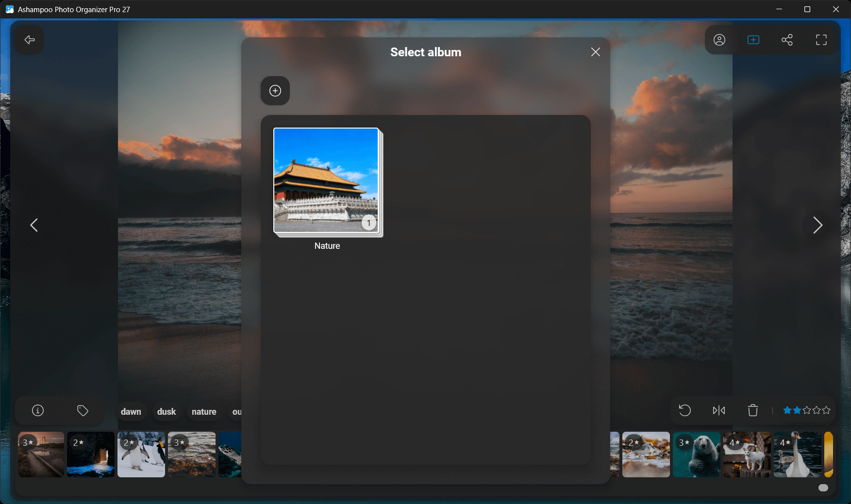The width and height of the screenshot is (851, 504).
Task: Click the add to album icon
Action: (753, 40)
